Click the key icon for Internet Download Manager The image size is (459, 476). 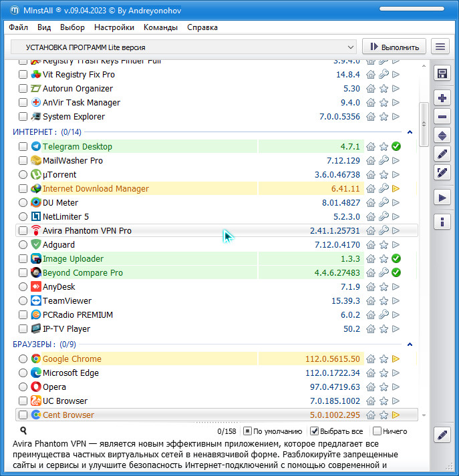(x=384, y=189)
